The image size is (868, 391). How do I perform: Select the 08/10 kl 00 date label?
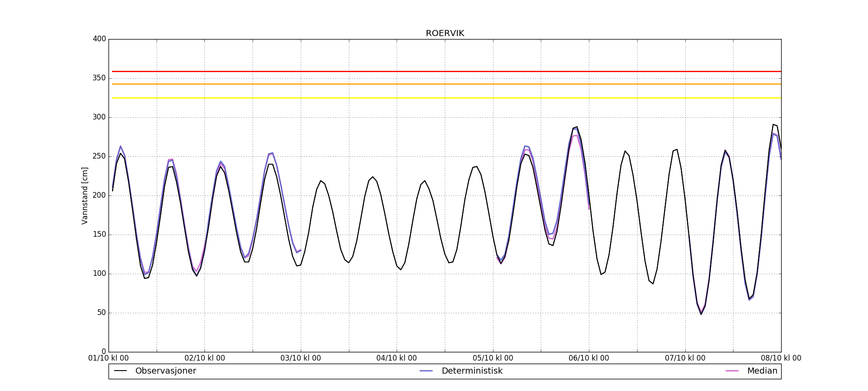pos(781,358)
